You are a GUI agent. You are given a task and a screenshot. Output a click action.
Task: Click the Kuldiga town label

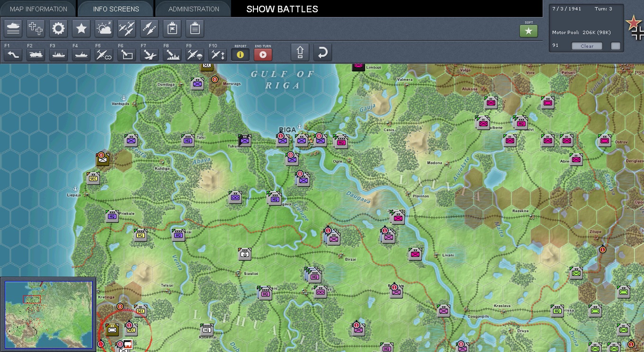(162, 168)
